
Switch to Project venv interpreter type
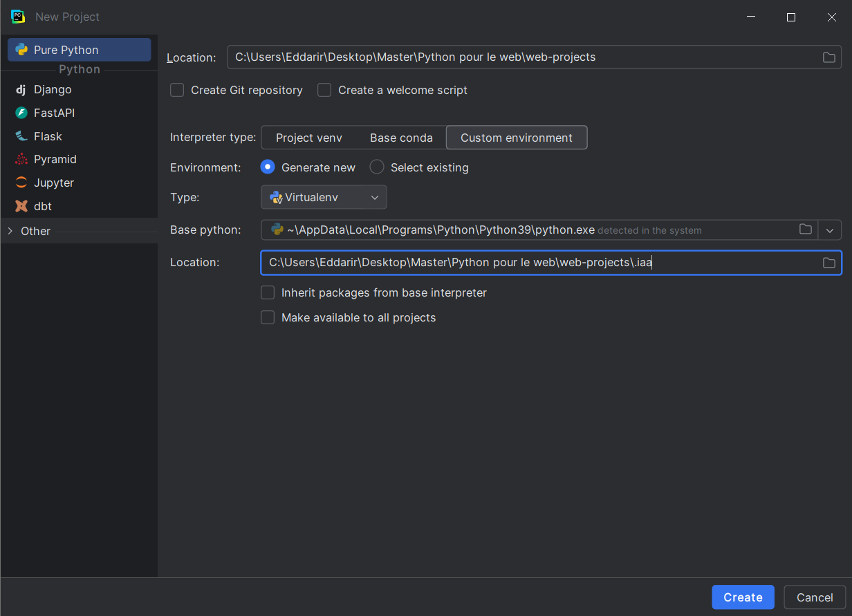pyautogui.click(x=308, y=138)
